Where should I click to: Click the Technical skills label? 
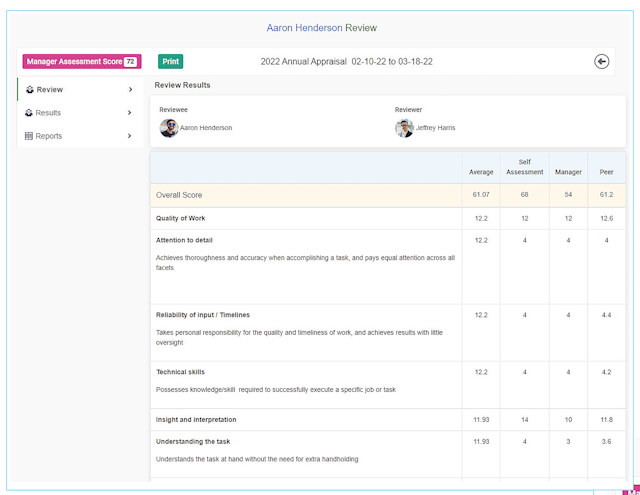click(180, 372)
